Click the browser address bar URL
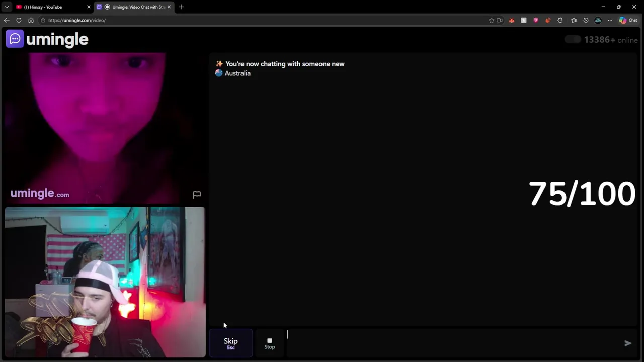Screen dimensions: 644x362 77,20
